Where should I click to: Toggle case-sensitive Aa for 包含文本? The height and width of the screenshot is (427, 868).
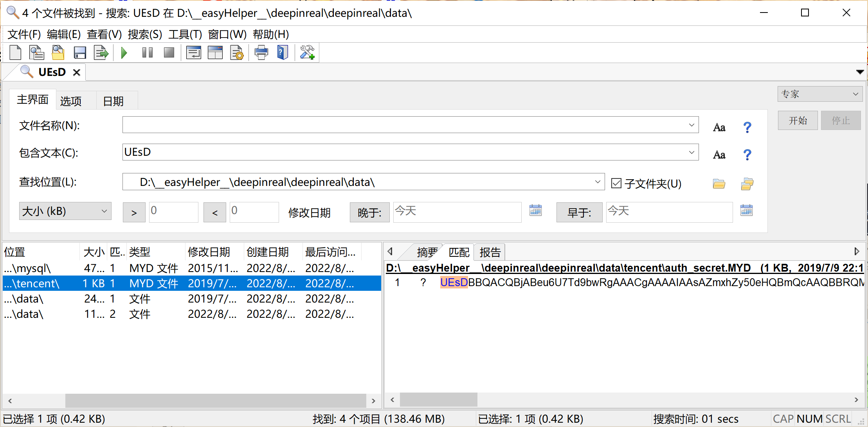pyautogui.click(x=719, y=155)
